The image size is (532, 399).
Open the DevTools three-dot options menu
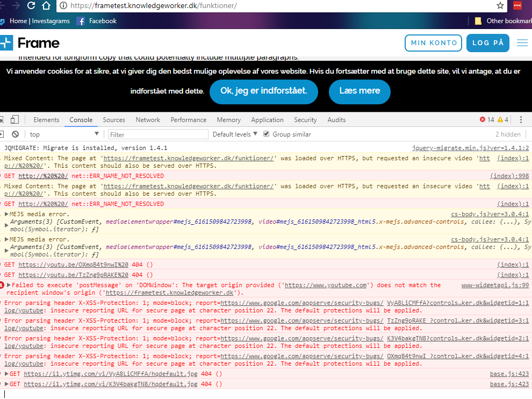pyautogui.click(x=520, y=120)
